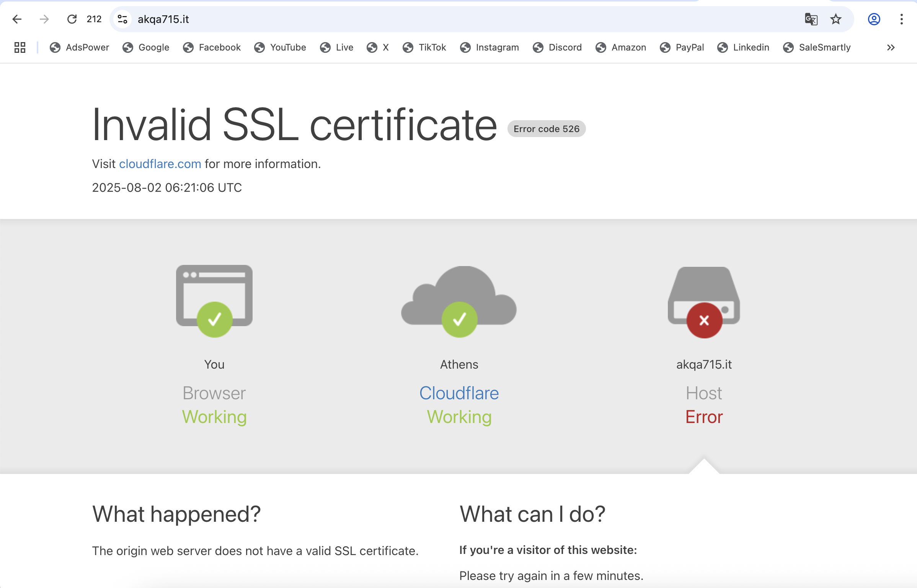Click 'Working' status under Cloudflare

(x=459, y=417)
